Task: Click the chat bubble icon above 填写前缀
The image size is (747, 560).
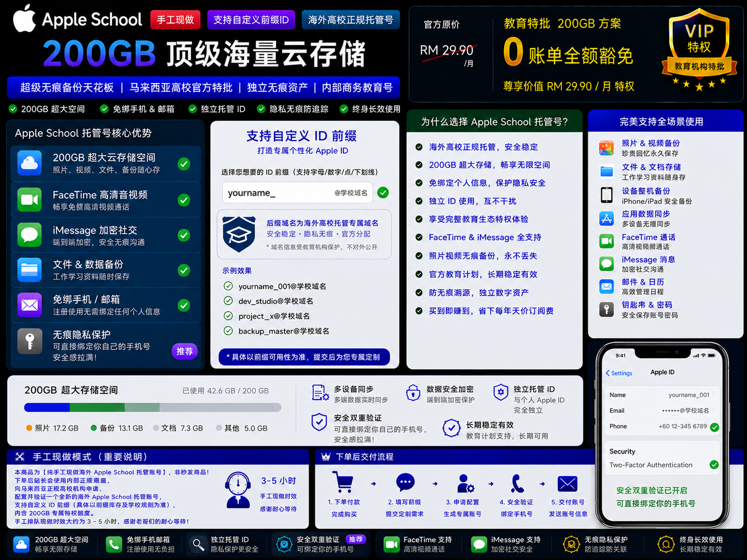Action: point(405,483)
